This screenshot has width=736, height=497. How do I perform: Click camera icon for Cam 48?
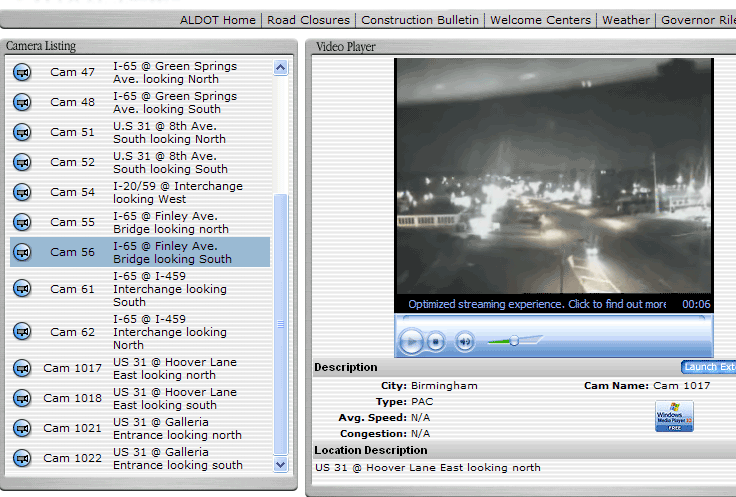tap(22, 102)
